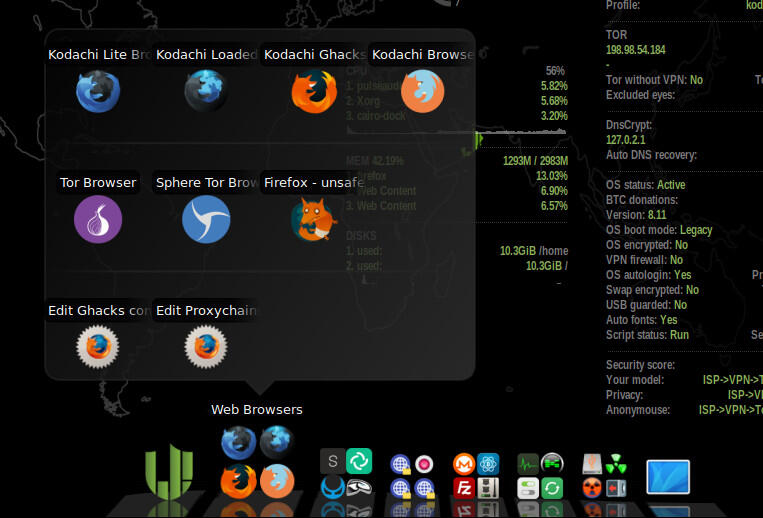Click 'Auto fonts: Yes' line
This screenshot has width=763, height=518.
coord(641,320)
